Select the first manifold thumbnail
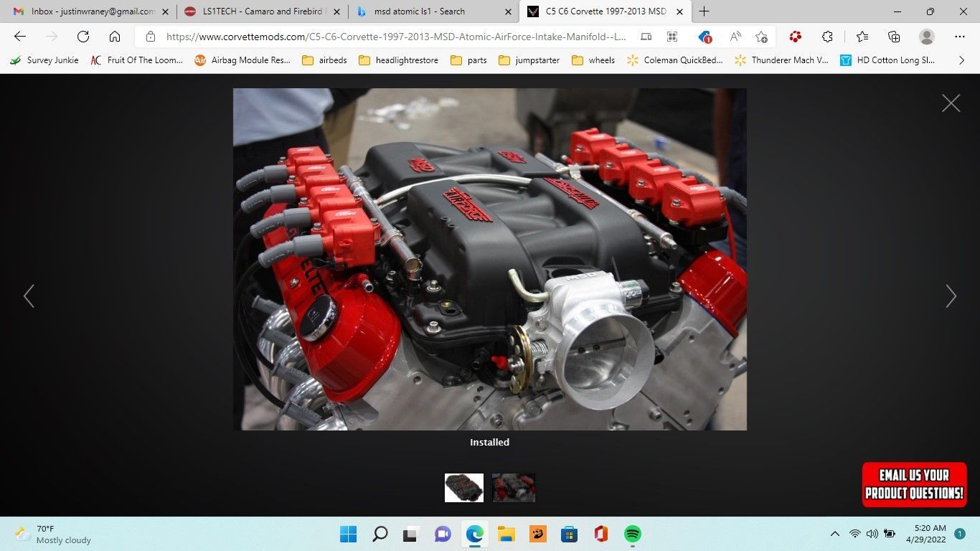 (464, 488)
